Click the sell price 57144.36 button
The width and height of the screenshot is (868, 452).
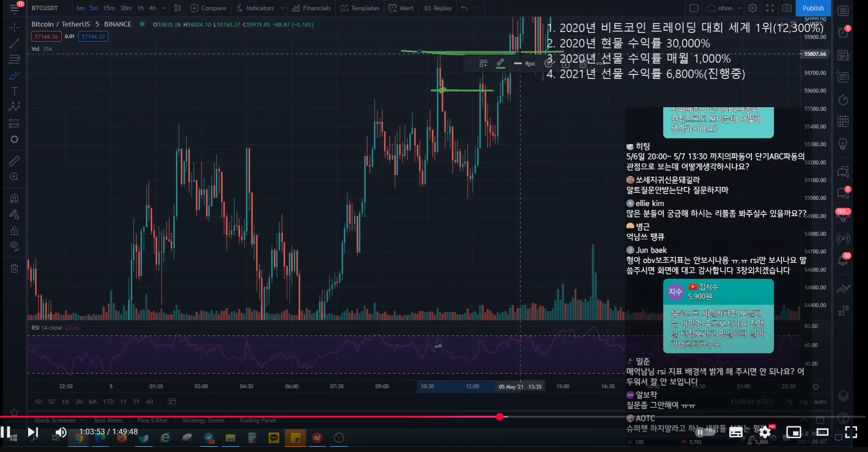pyautogui.click(x=46, y=36)
